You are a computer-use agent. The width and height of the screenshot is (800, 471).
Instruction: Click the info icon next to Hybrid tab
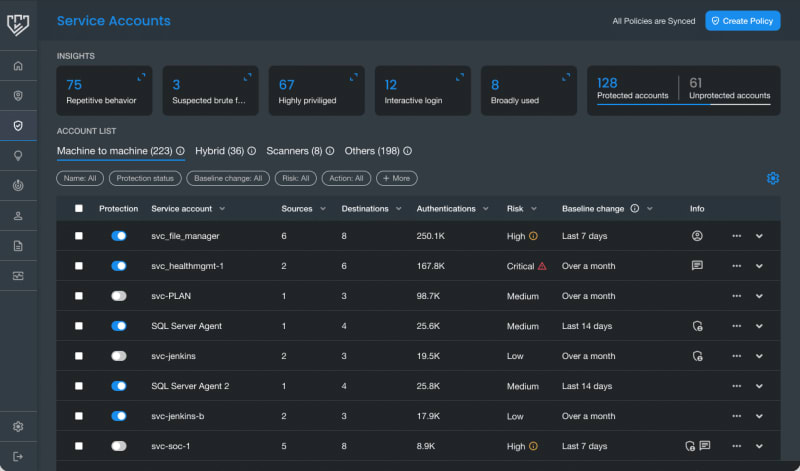pyautogui.click(x=252, y=151)
